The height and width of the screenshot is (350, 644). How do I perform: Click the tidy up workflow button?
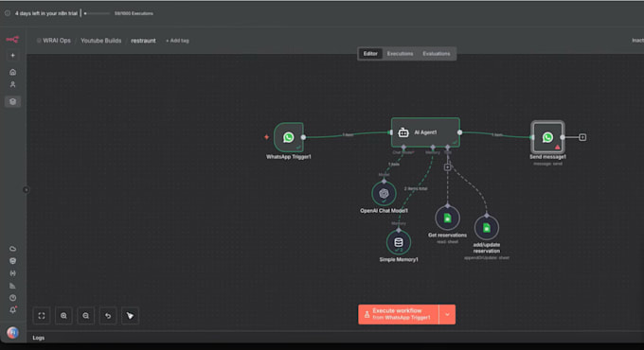coord(130,316)
